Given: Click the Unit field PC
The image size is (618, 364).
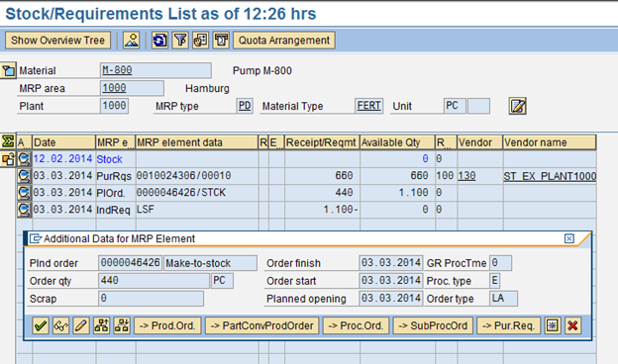Looking at the screenshot, I should click(455, 106).
